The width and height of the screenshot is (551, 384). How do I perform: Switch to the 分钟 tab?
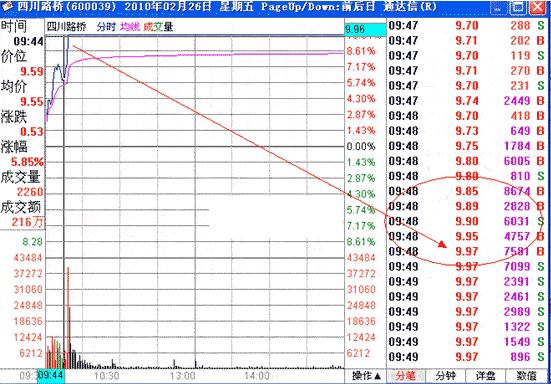[x=446, y=376]
